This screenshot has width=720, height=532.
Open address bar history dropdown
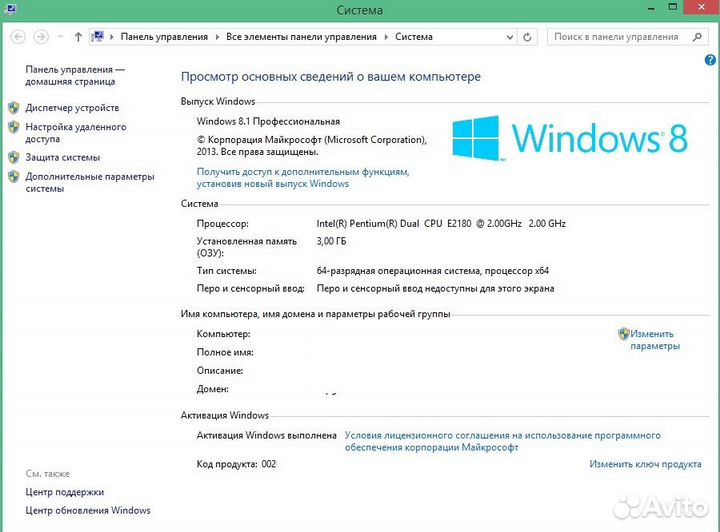[x=510, y=37]
